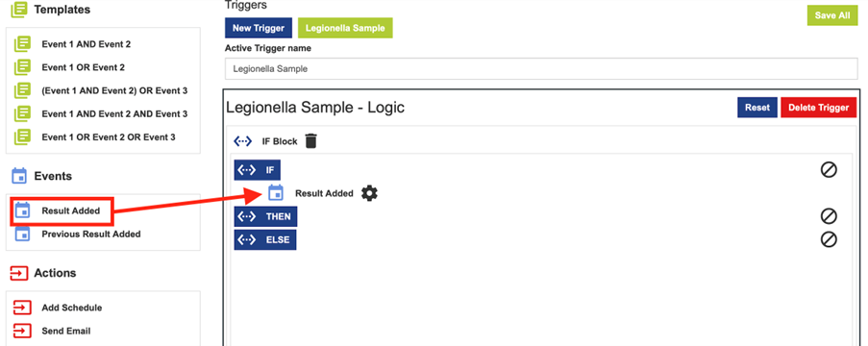868x346 pixels.
Task: Click the red Delete Trigger button
Action: coord(818,108)
